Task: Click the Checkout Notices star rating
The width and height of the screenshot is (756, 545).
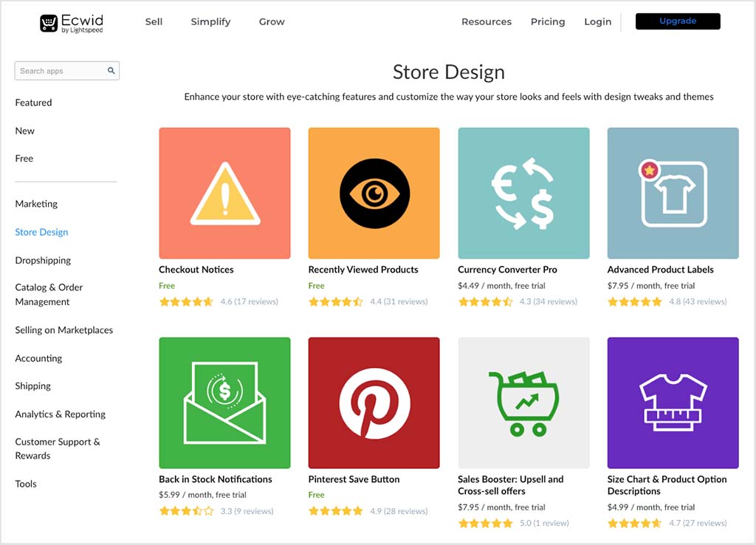Action: pyautogui.click(x=186, y=302)
